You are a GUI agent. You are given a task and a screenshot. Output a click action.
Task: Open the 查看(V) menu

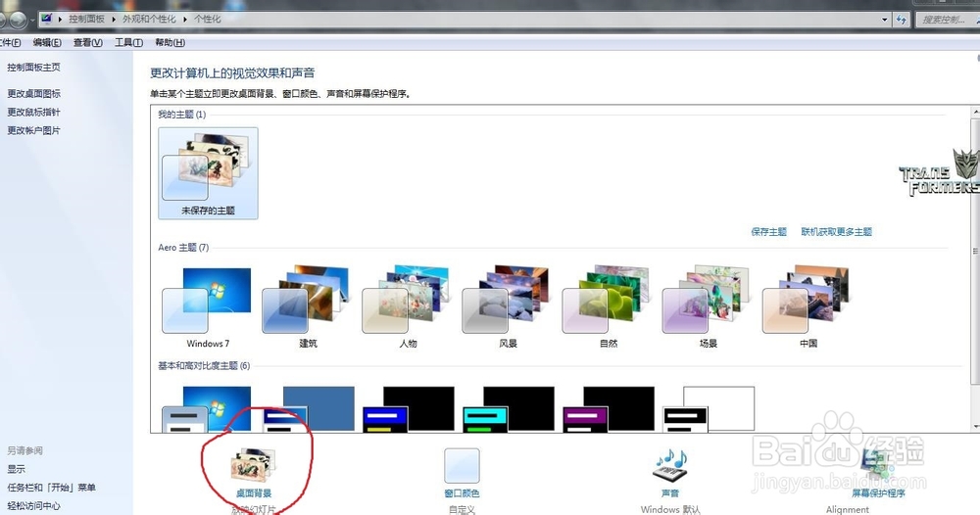87,42
